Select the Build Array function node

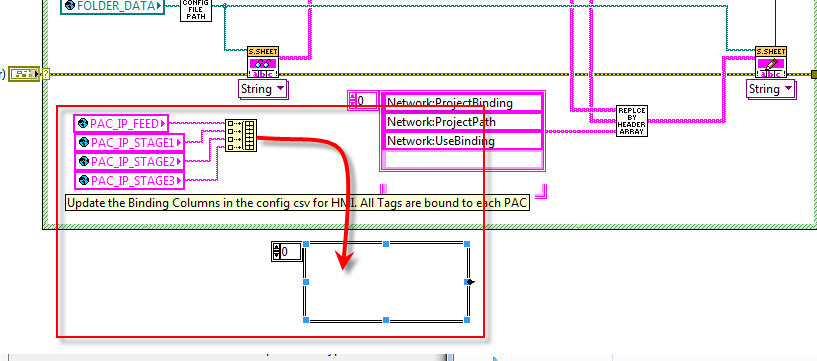coord(241,135)
